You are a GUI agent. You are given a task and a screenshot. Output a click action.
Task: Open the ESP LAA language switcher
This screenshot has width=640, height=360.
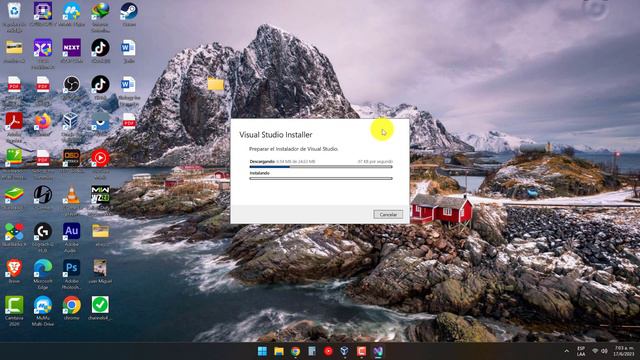pos(581,351)
